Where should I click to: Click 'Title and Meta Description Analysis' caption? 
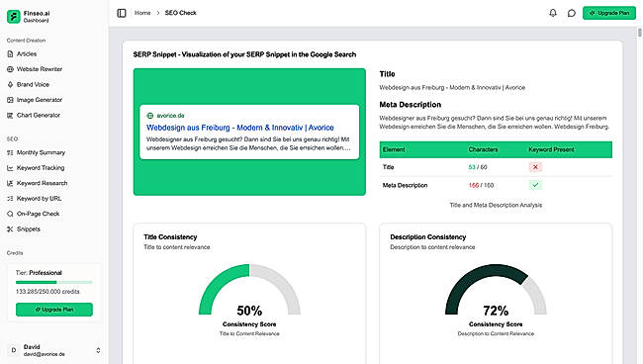tap(496, 205)
